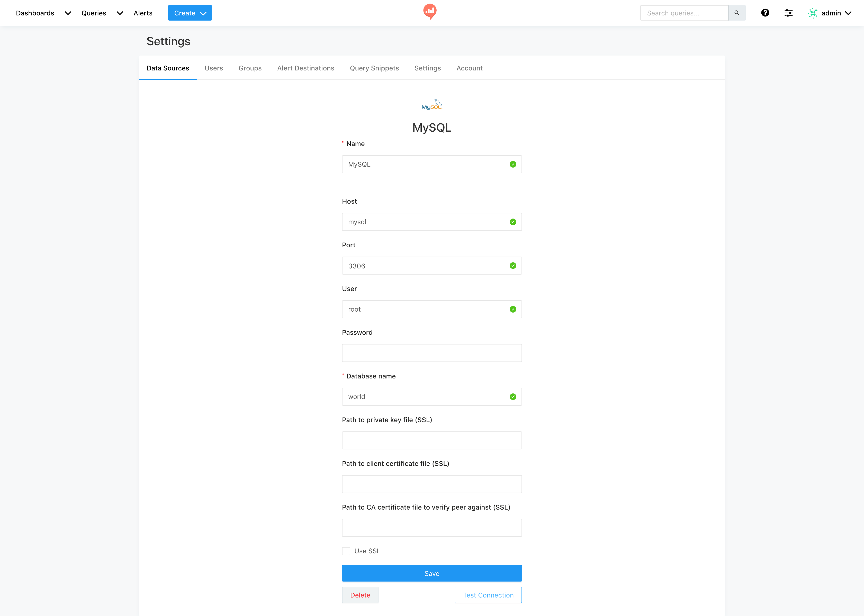Expand the Dashboards dropdown
Viewport: 864px width, 616px height.
coord(68,13)
